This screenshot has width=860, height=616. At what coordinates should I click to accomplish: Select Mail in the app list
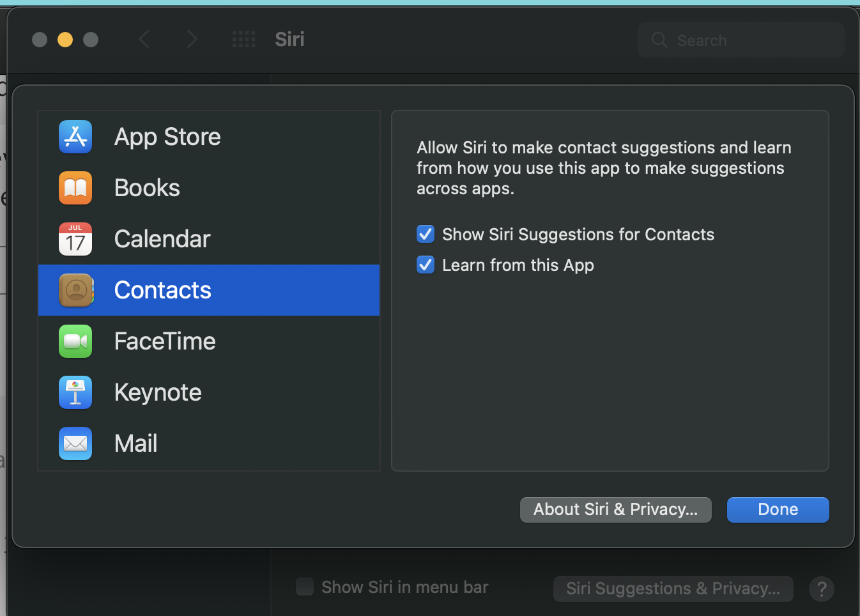click(136, 443)
